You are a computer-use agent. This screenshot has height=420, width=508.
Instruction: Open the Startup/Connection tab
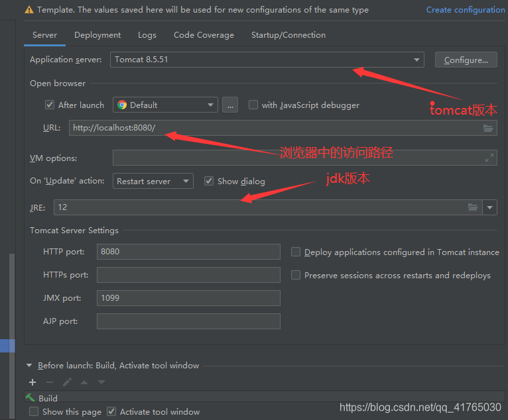288,35
